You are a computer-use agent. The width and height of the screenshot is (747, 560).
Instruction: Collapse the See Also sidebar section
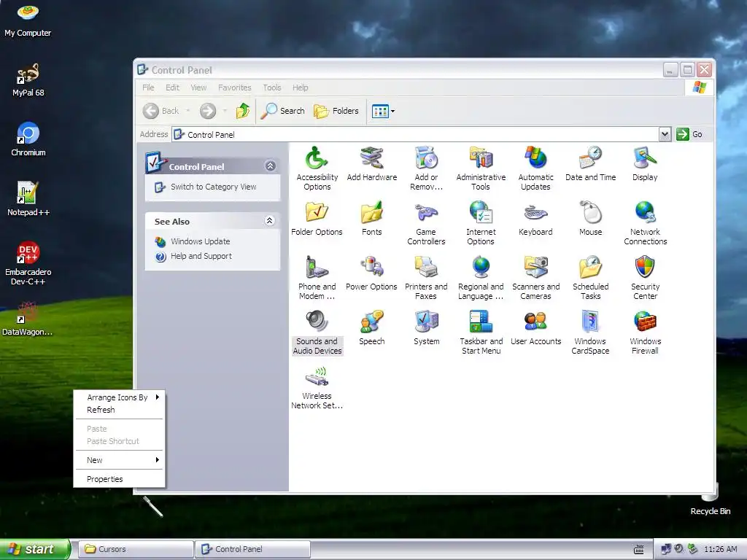[x=270, y=220]
